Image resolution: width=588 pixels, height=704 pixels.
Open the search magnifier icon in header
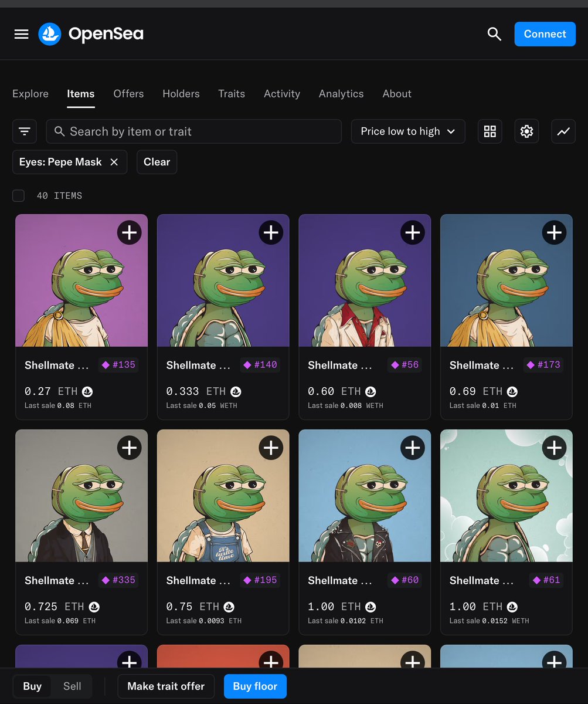494,34
